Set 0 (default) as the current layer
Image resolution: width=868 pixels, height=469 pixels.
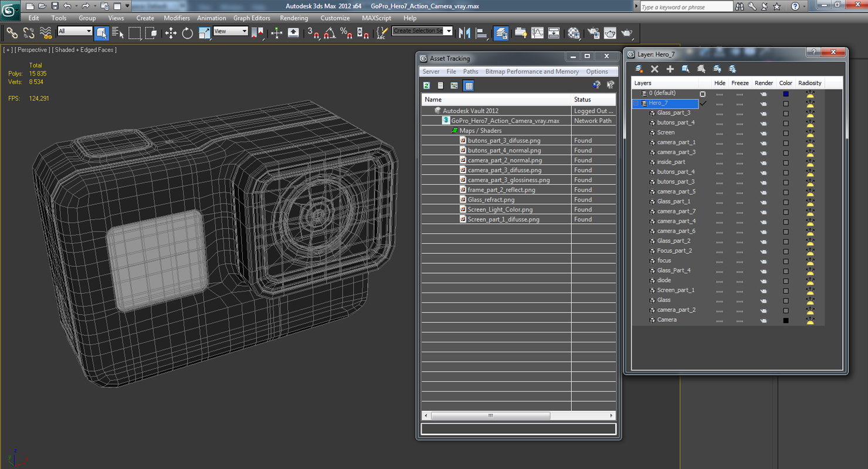pyautogui.click(x=703, y=94)
